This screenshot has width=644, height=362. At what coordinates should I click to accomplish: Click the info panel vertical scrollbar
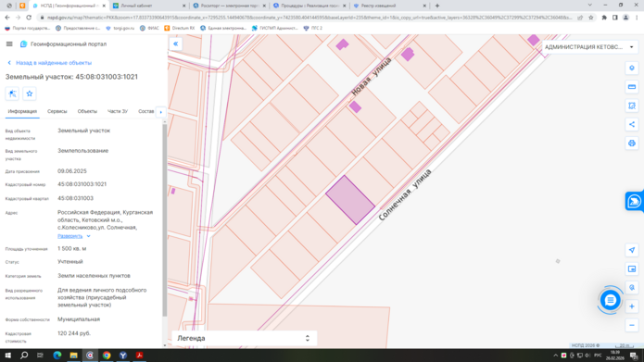[165, 219]
